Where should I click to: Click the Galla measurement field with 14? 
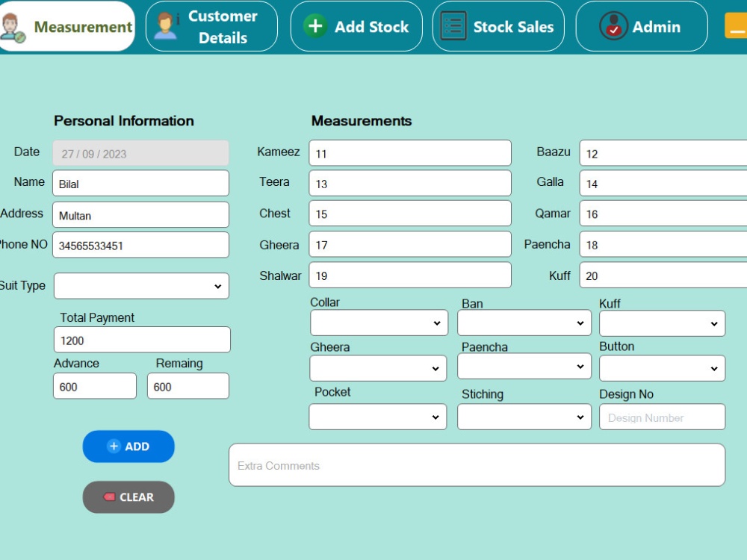click(663, 183)
